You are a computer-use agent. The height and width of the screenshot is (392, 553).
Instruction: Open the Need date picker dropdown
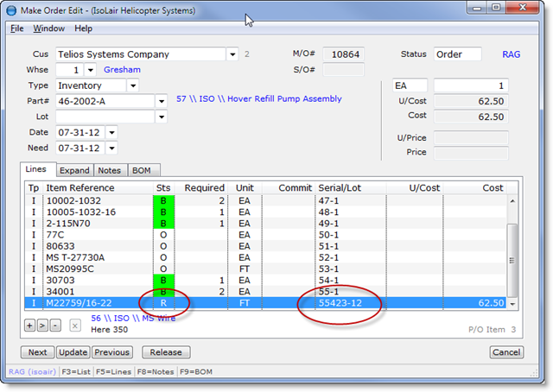(x=111, y=148)
